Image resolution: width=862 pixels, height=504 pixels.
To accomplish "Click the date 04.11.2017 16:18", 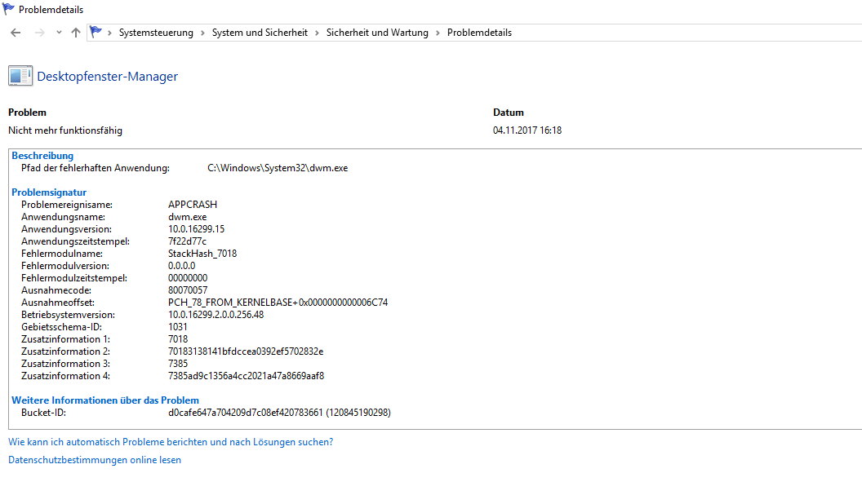I will pos(527,130).
